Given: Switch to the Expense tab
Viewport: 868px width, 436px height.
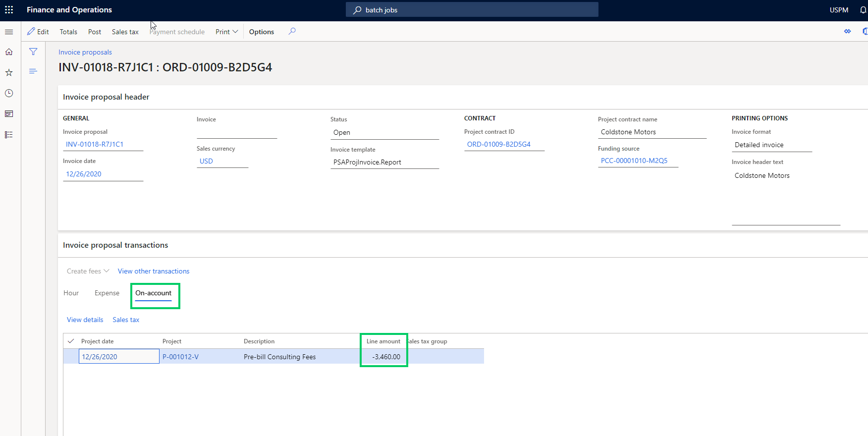Looking at the screenshot, I should [x=107, y=293].
